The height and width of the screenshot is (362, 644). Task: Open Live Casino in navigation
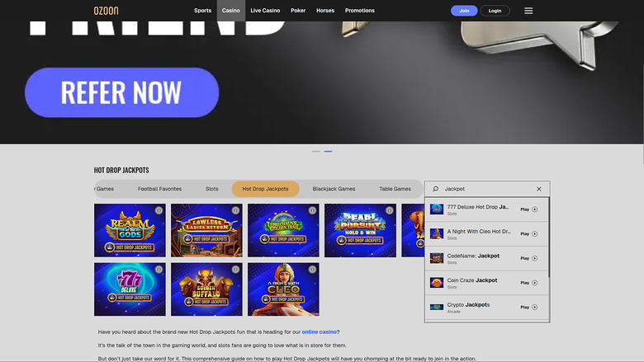tap(265, 11)
